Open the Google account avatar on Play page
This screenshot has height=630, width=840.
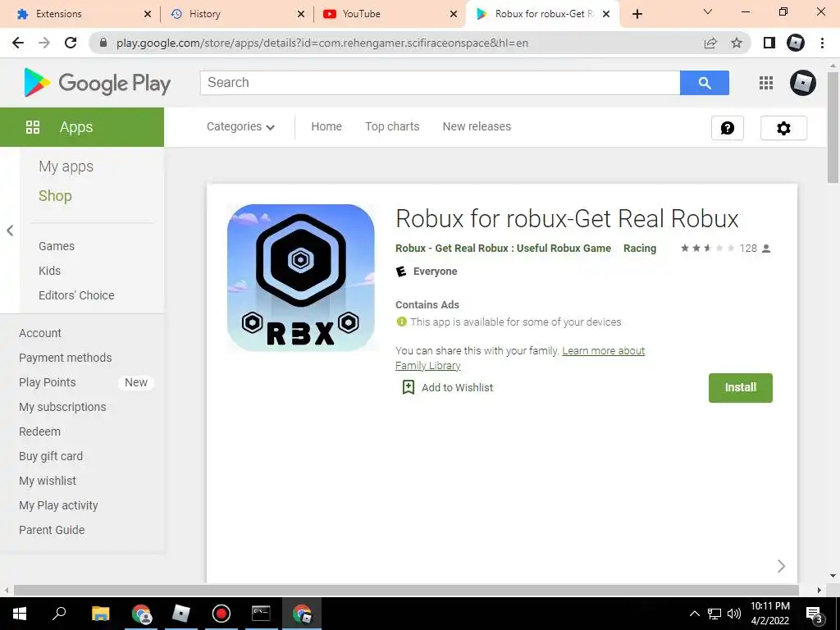pos(802,83)
